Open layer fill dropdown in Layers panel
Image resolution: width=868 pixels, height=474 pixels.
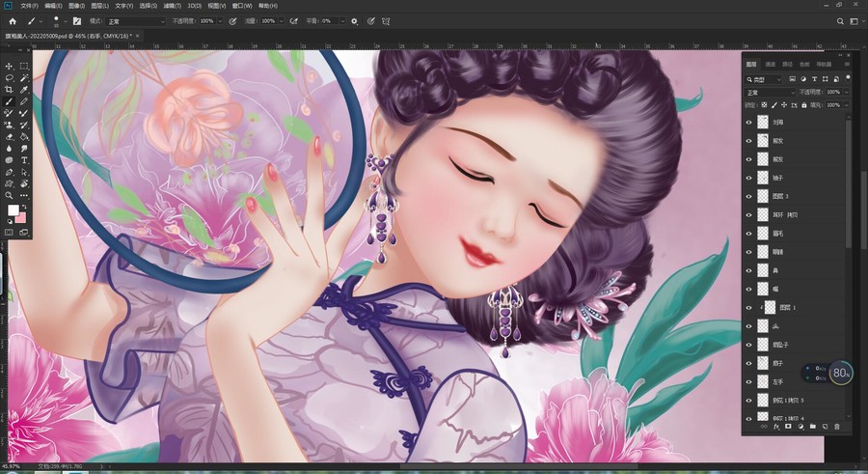click(845, 105)
